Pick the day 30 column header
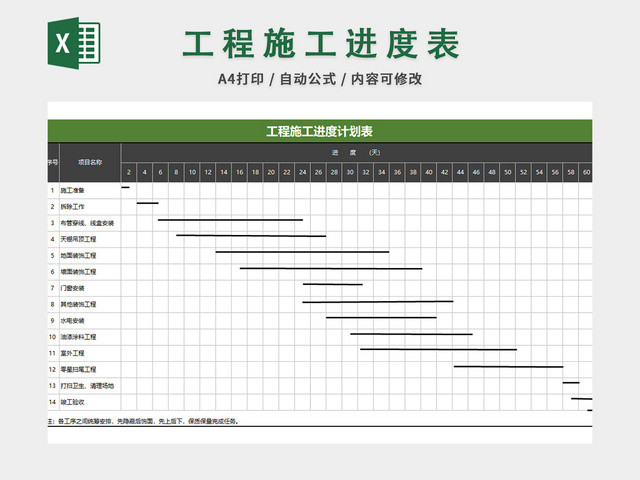 (350, 172)
